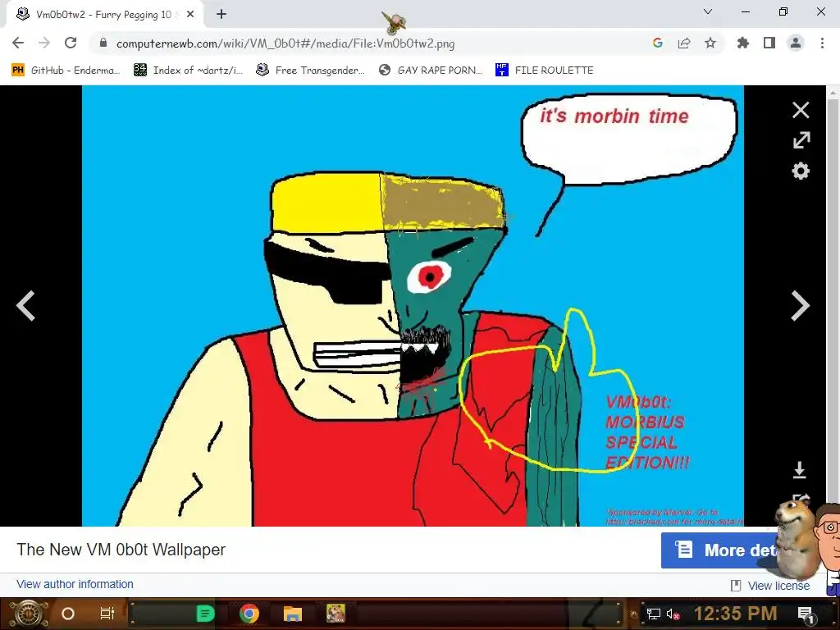Download this image file
This screenshot has width=840, height=630.
tap(799, 470)
